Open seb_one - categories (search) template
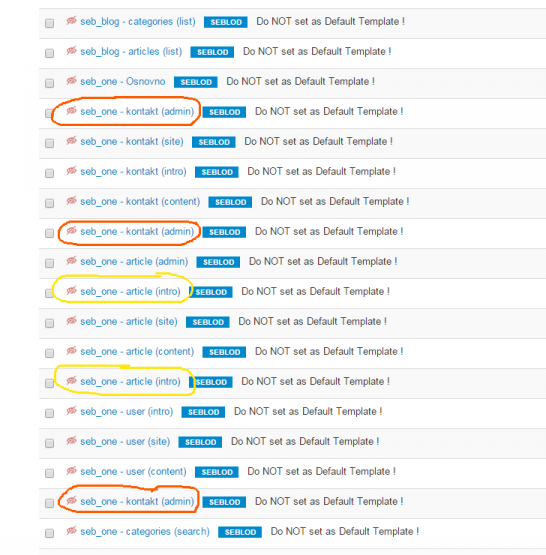 (145, 531)
